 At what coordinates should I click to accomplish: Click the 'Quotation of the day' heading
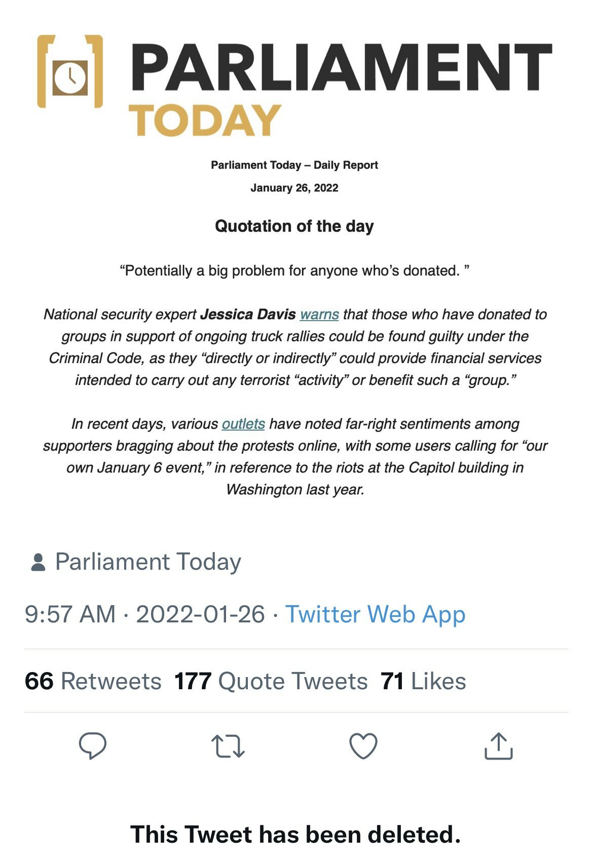pos(294,226)
